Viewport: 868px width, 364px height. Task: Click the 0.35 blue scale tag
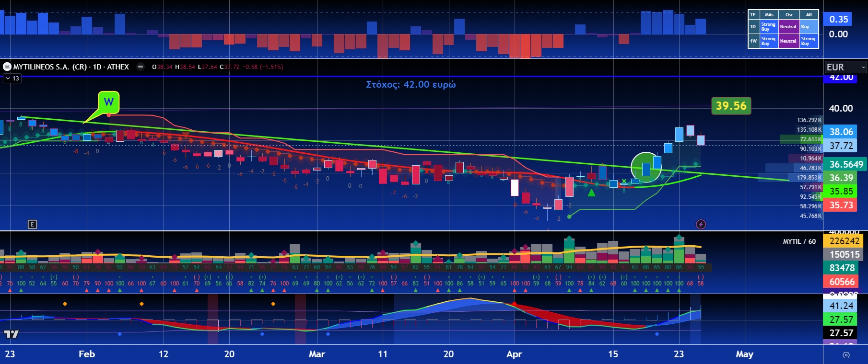pos(838,19)
